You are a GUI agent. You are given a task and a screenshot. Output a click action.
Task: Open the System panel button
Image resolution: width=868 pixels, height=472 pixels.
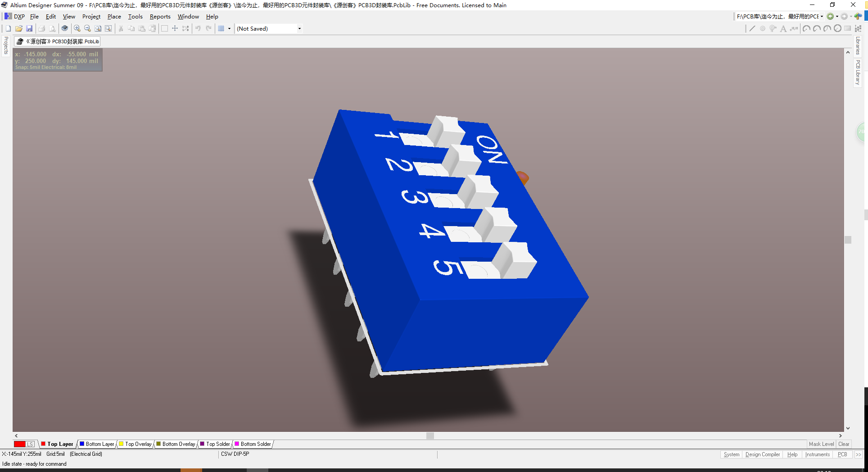coord(731,454)
